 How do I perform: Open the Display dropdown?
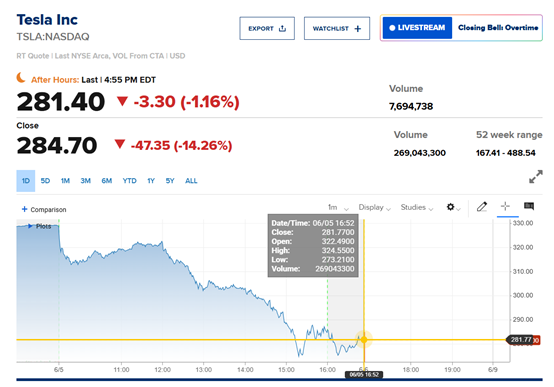coord(375,207)
